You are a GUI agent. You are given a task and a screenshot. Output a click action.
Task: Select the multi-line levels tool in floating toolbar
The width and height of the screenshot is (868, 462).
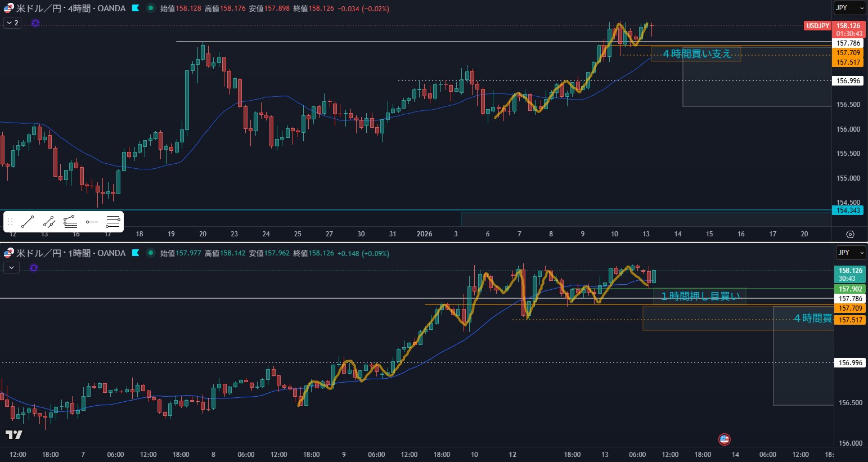pos(113,222)
